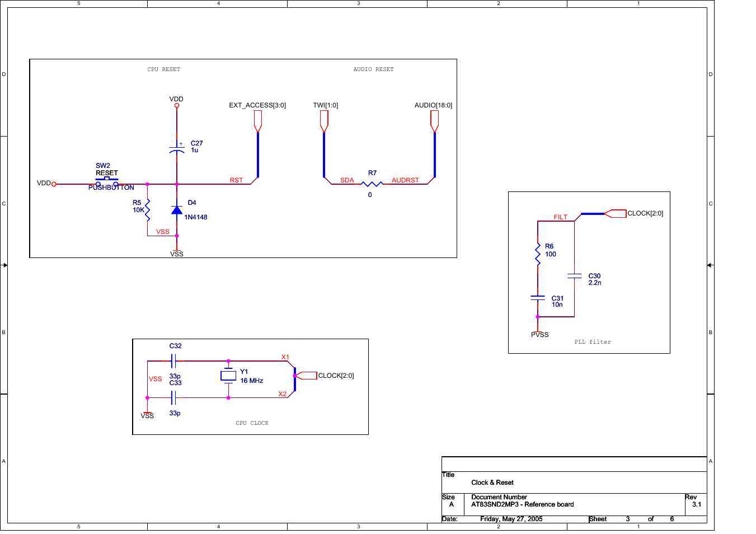This screenshot has height=534, width=756.
Task: Select the VDD power circle above C27
Action: pyautogui.click(x=177, y=105)
